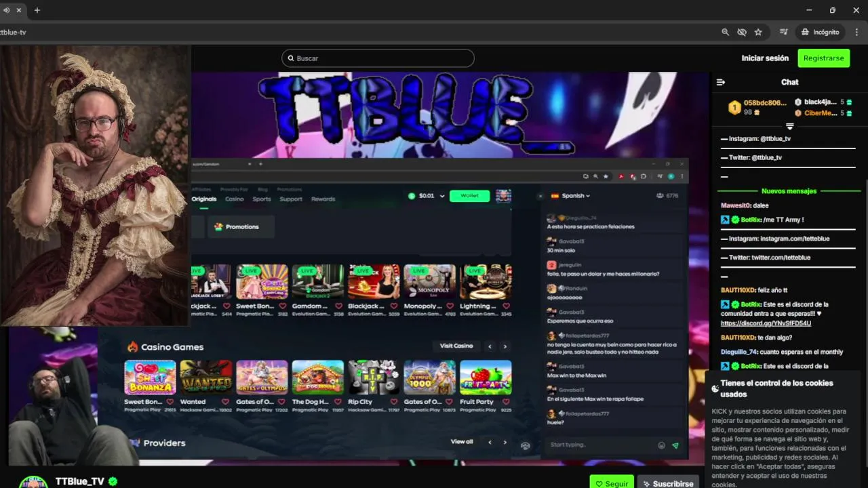Show previous Providers with left arrow

tap(490, 442)
